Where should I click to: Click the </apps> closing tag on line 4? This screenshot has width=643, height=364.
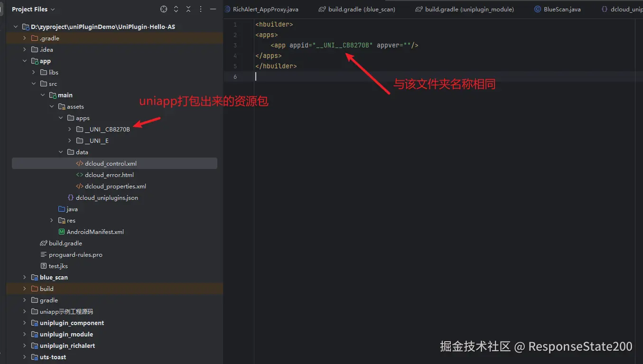coord(269,56)
